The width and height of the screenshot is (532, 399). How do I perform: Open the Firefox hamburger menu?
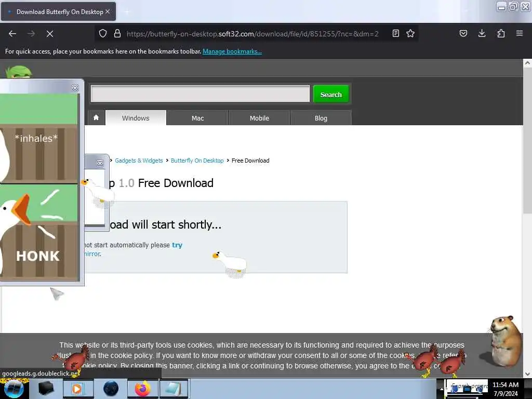pos(520,33)
